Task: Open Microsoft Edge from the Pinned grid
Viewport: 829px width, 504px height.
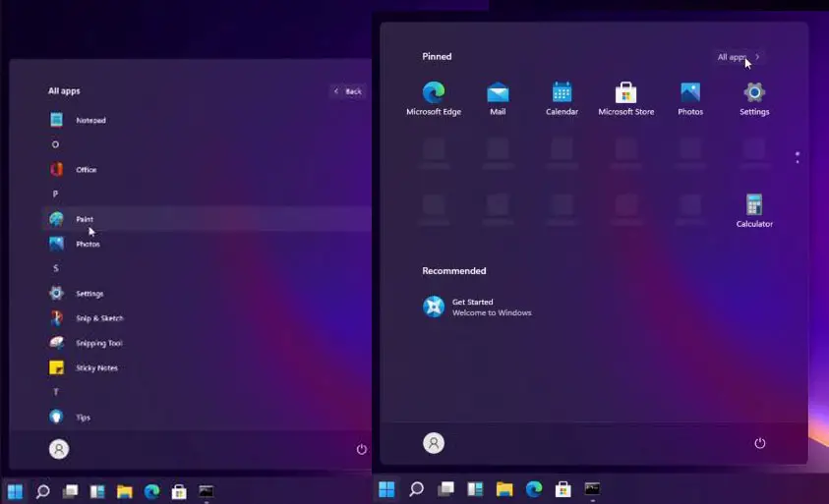Action: click(x=434, y=99)
